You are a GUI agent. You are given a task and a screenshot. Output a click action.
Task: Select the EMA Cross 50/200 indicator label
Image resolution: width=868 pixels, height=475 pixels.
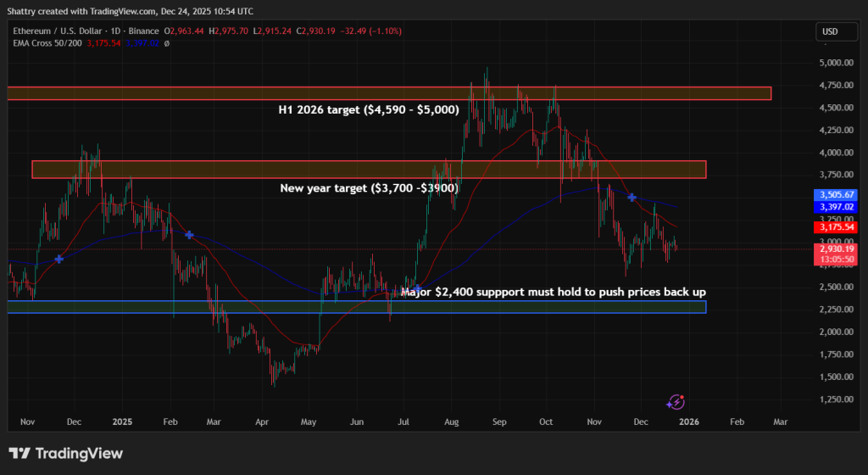tap(47, 43)
